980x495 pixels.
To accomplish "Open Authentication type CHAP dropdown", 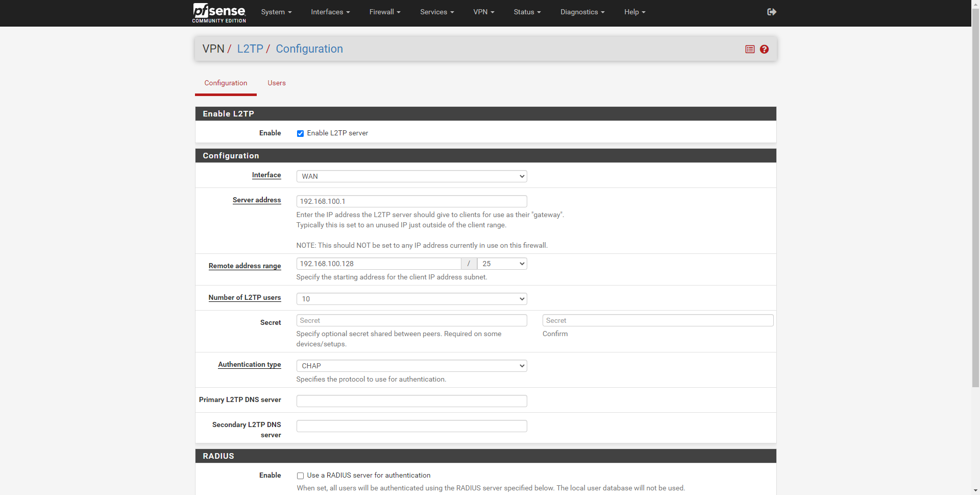I will 411,366.
